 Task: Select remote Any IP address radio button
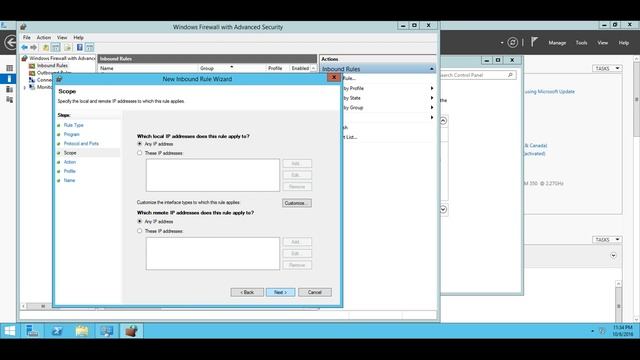point(140,221)
